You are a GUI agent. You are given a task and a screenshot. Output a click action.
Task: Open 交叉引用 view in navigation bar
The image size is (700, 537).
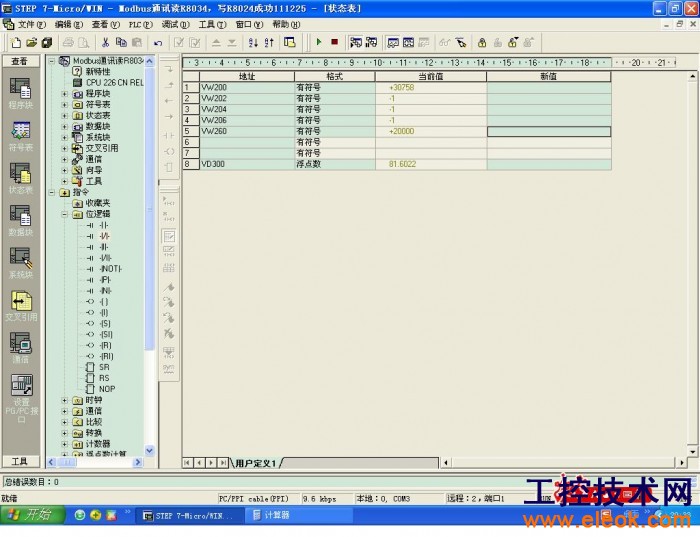[x=21, y=305]
